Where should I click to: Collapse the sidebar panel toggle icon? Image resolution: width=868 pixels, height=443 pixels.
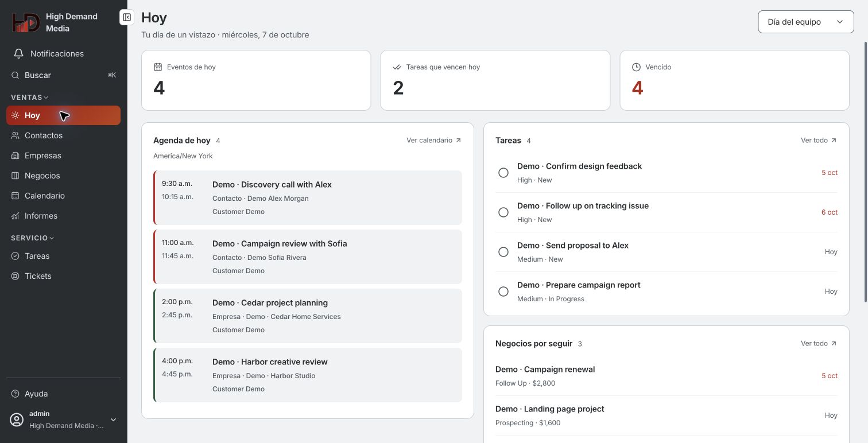click(127, 17)
